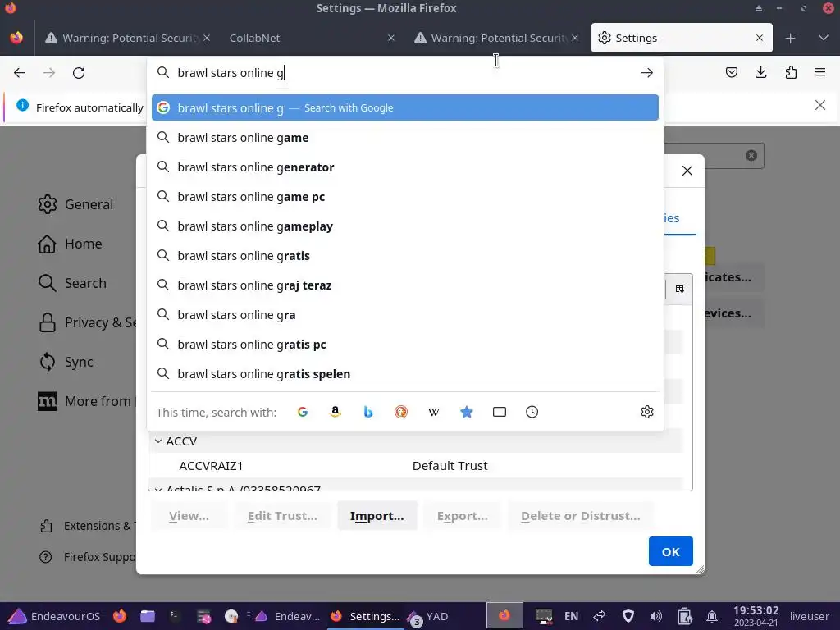Pick suggestion 'brawl stars online gratis spelen'
The height and width of the screenshot is (630, 840).
coord(405,373)
